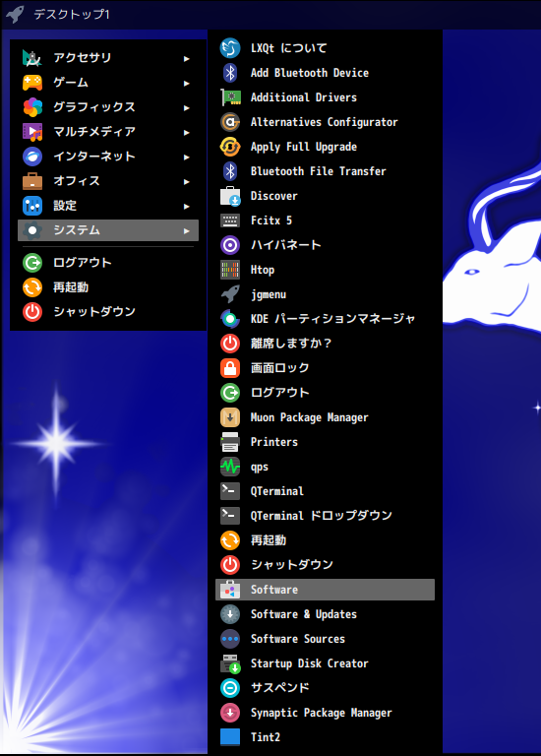
Task: Choose ログアウト in the system submenu
Action: [x=325, y=393]
